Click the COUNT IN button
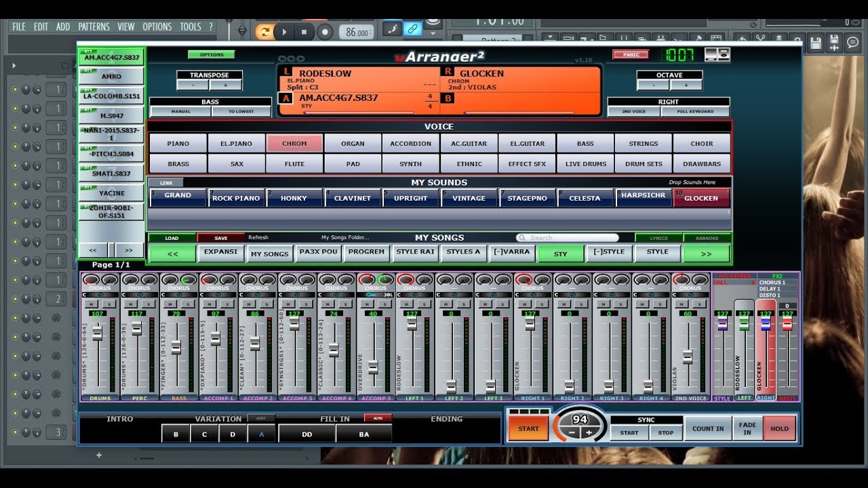Screen dimensions: 868x488 point(708,428)
